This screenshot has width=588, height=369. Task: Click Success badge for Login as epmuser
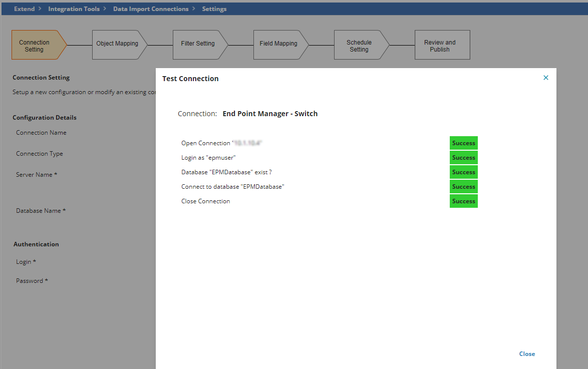click(463, 158)
